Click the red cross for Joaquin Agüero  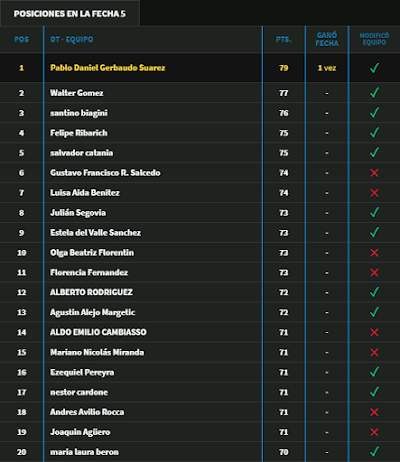374,432
